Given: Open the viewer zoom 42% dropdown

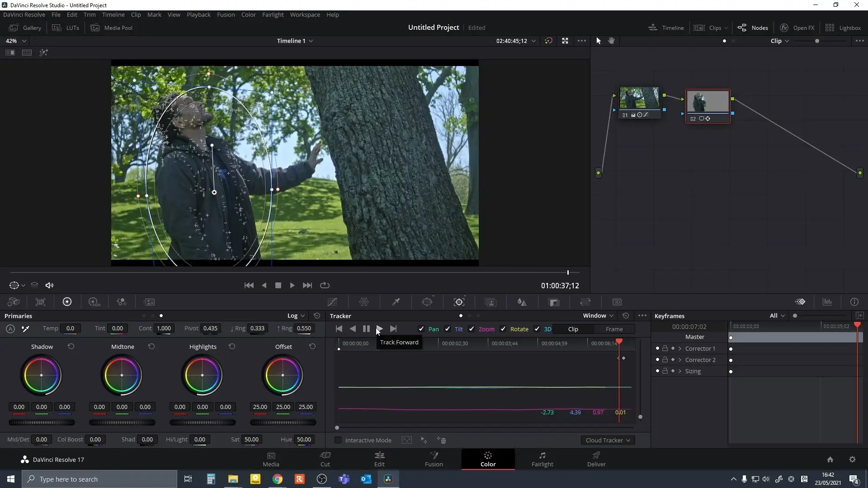Looking at the screenshot, I should (15, 41).
